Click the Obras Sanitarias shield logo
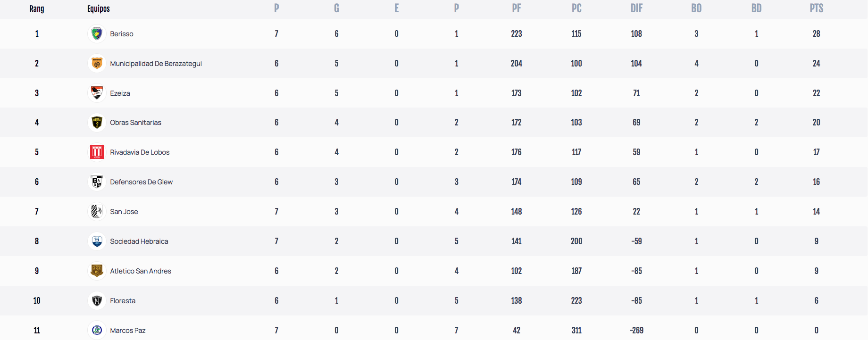 click(97, 123)
